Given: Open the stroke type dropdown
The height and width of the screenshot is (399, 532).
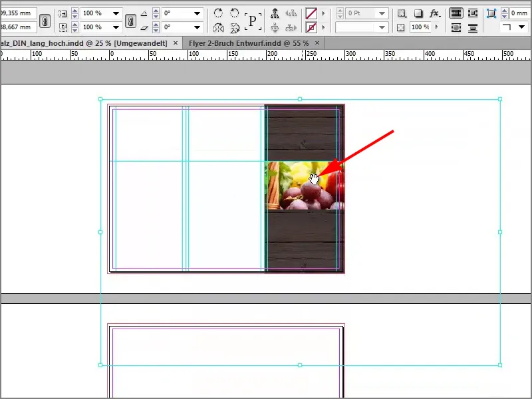Looking at the screenshot, I should pos(382,27).
